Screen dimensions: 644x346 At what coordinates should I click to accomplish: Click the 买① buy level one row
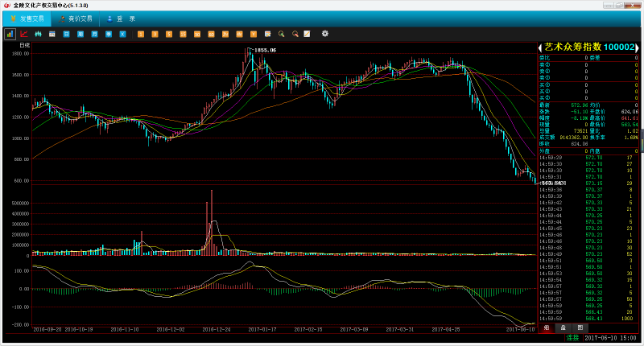pos(588,85)
